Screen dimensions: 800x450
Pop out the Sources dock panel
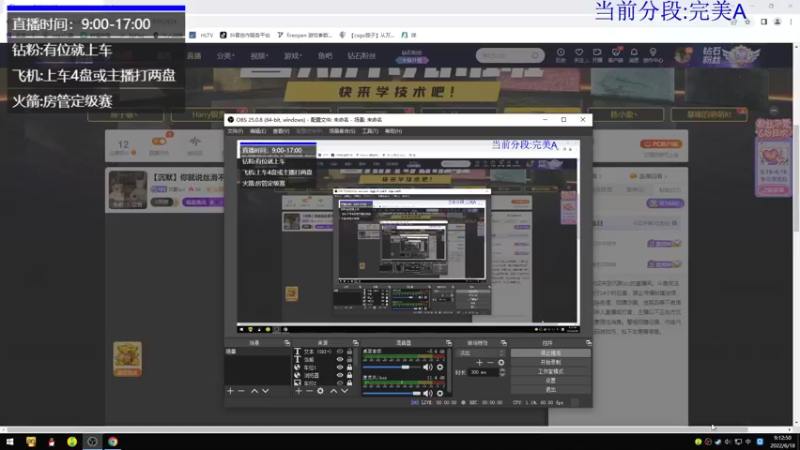(x=356, y=343)
